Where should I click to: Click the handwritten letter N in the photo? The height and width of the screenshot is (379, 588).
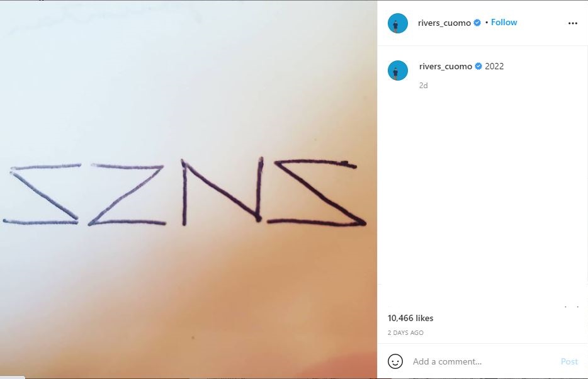point(222,191)
